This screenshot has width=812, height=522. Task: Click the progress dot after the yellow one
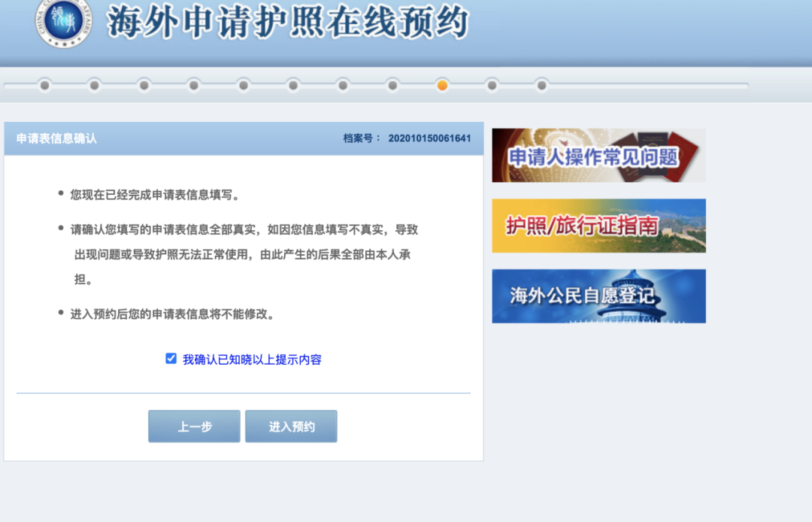(x=492, y=85)
